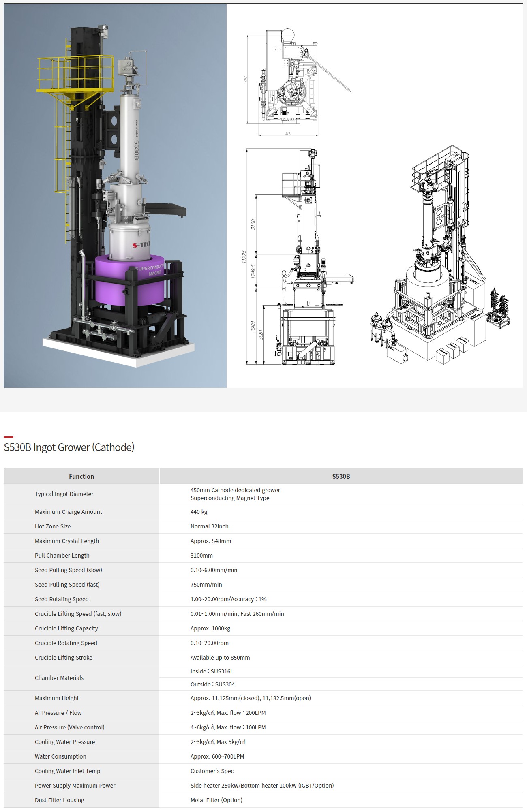This screenshot has height=812, width=527.
Task: Select '0.01~1.00mm/min, Fast 260mm/min' value
Action: [237, 614]
